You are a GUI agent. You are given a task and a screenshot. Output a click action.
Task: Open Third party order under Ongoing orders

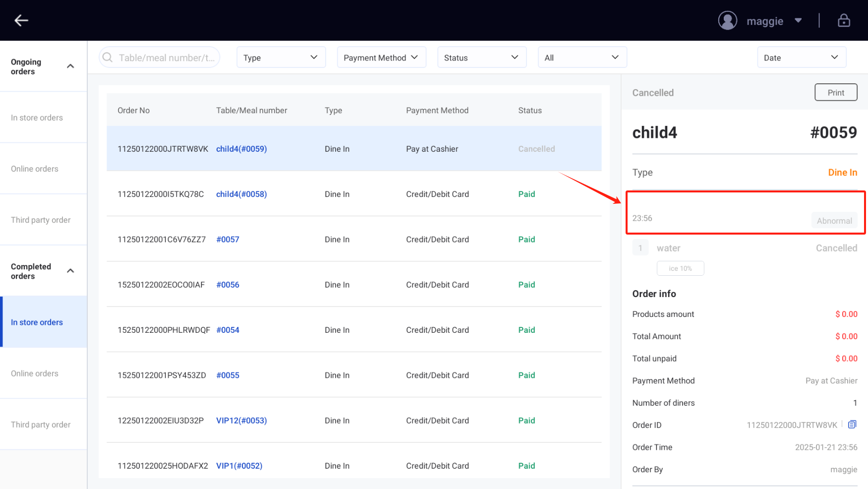[x=44, y=220]
